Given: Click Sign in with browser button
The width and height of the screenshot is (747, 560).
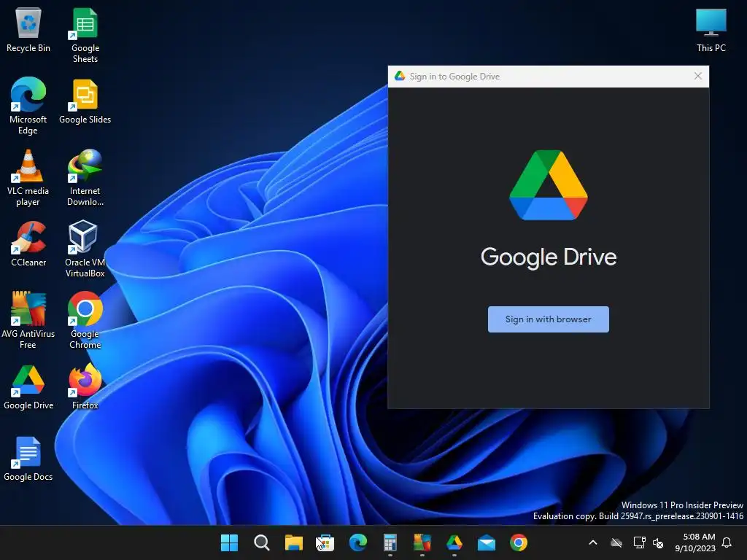Looking at the screenshot, I should (x=548, y=319).
